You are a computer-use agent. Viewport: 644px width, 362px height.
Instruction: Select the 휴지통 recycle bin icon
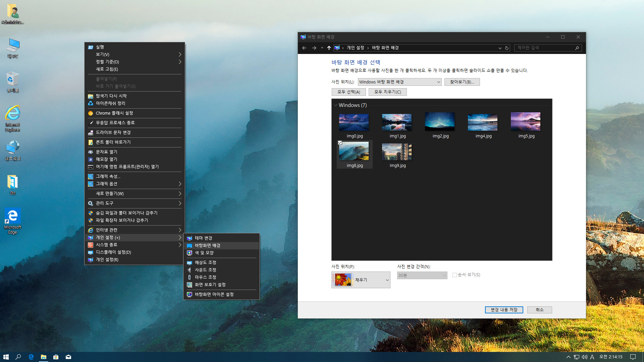[13, 82]
